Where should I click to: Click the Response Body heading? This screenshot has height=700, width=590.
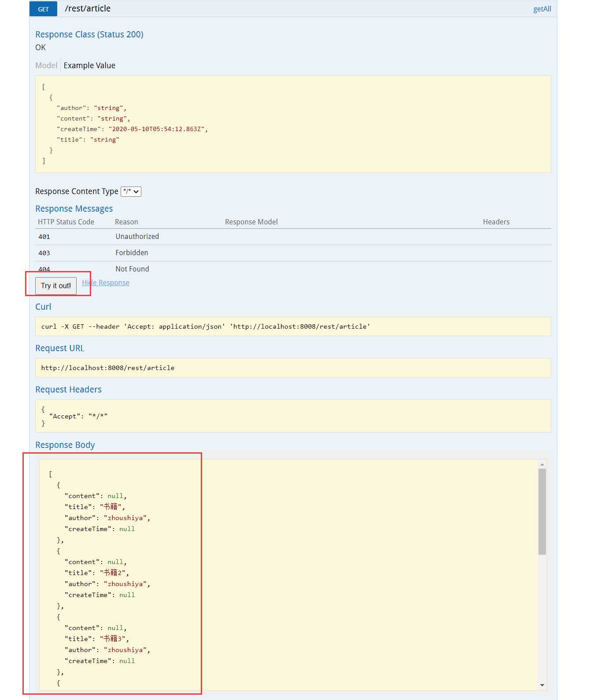65,445
